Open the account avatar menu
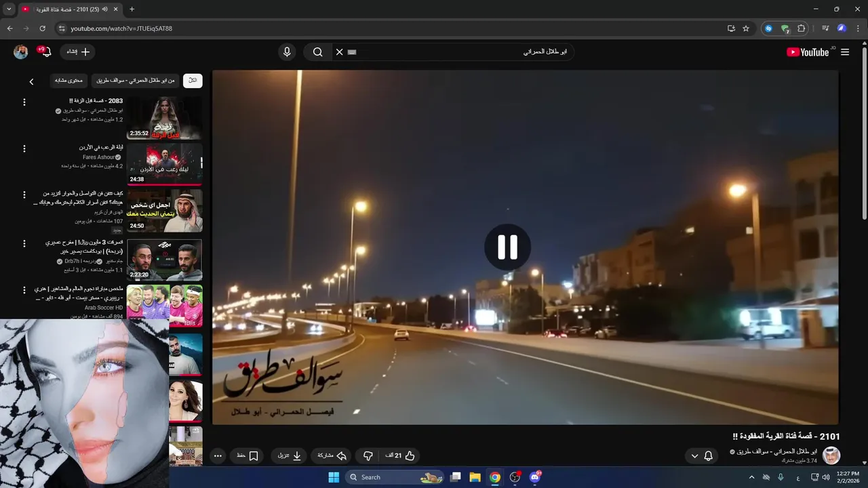This screenshot has height=488, width=868. point(21,52)
